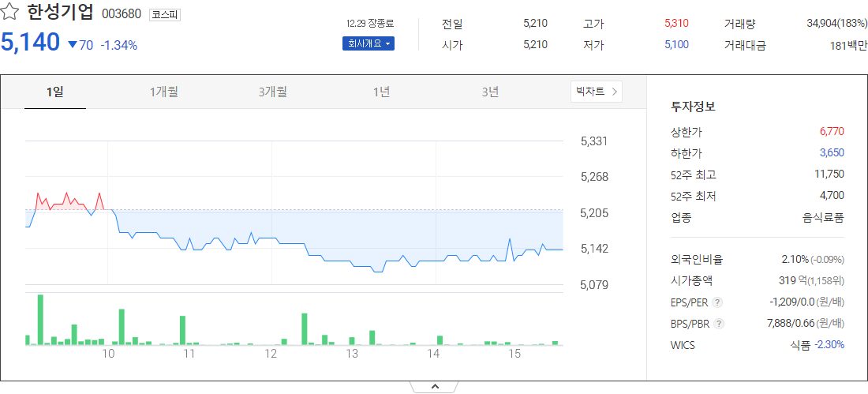The width and height of the screenshot is (868, 394).
Task: Switch to the 1년 chart tab
Action: (381, 92)
